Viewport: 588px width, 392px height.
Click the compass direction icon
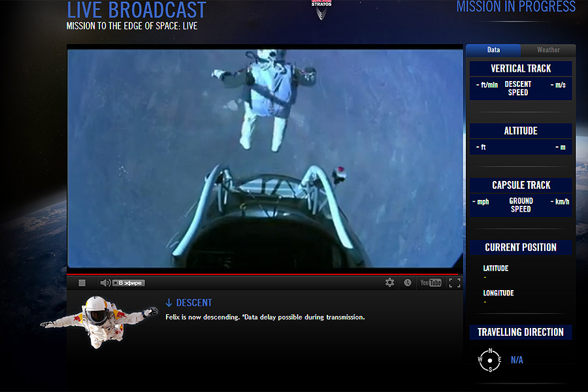pos(490,361)
